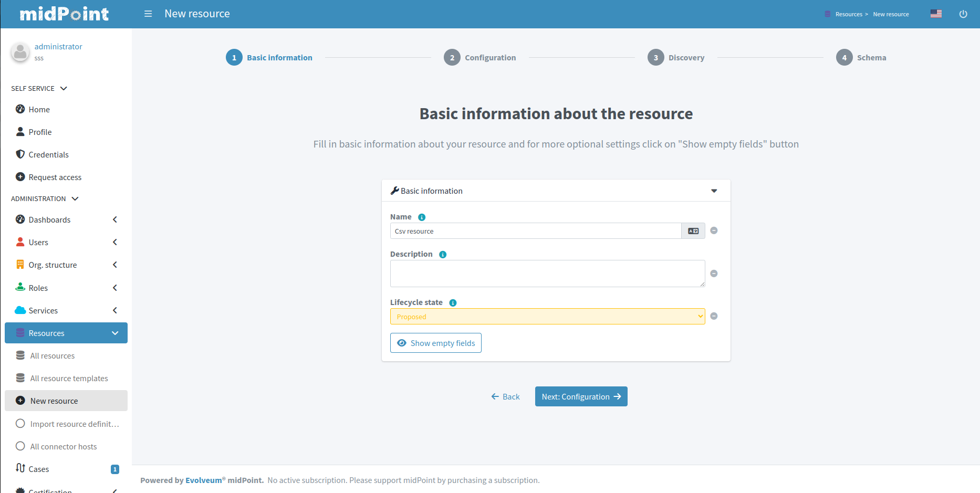Screen dimensions: 980x493
Task: Open the Cases menu item
Action: tap(39, 469)
